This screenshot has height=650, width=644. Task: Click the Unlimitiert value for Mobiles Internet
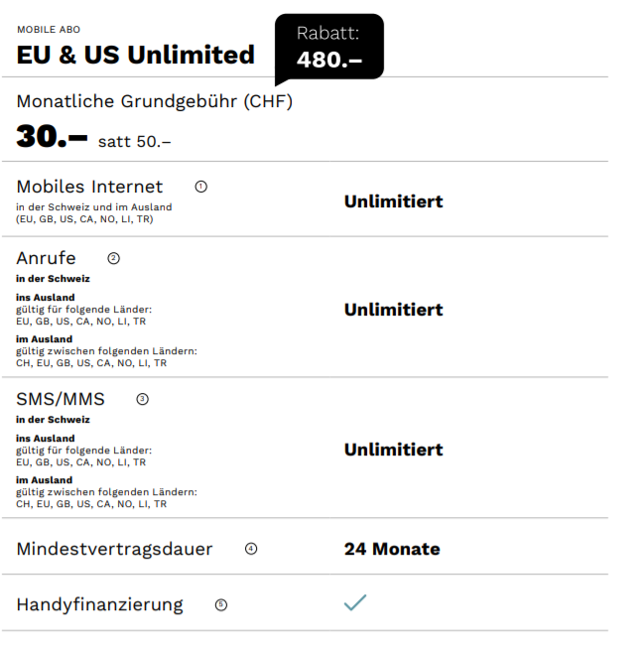pyautogui.click(x=393, y=201)
